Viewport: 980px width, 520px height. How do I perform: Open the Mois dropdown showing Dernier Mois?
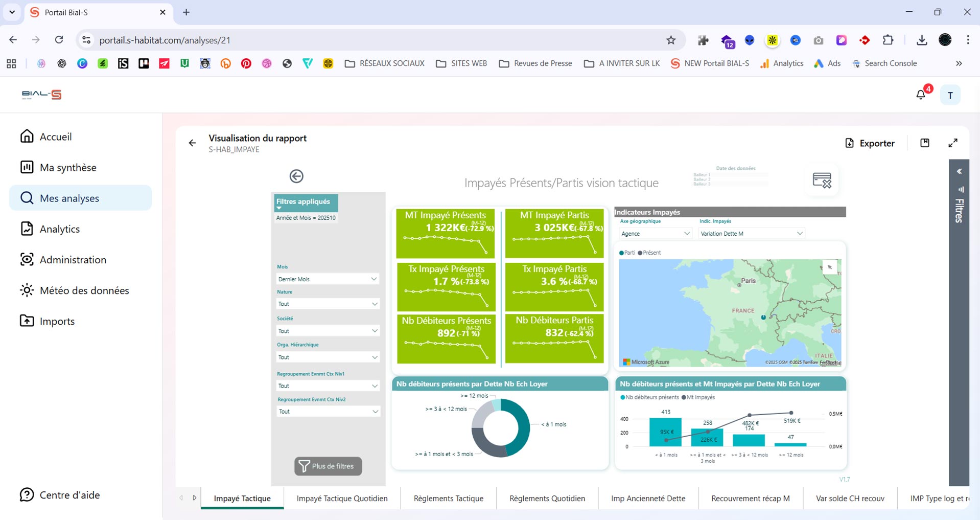point(327,279)
